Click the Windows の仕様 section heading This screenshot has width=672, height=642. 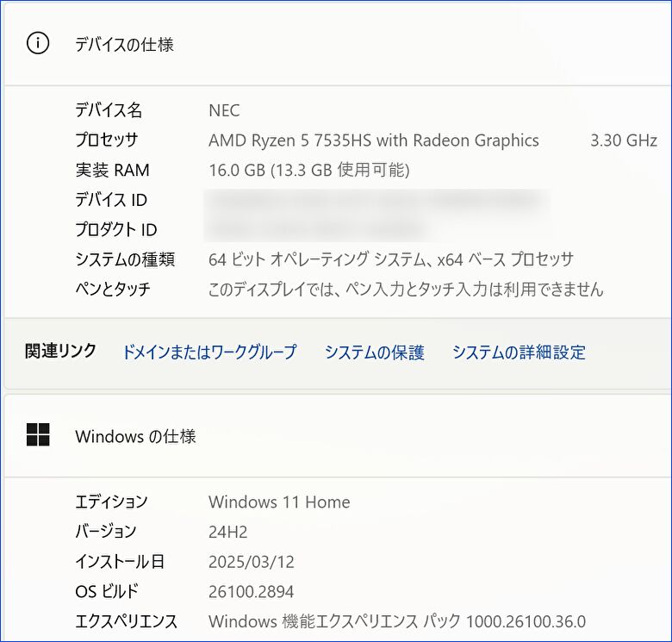135,436
